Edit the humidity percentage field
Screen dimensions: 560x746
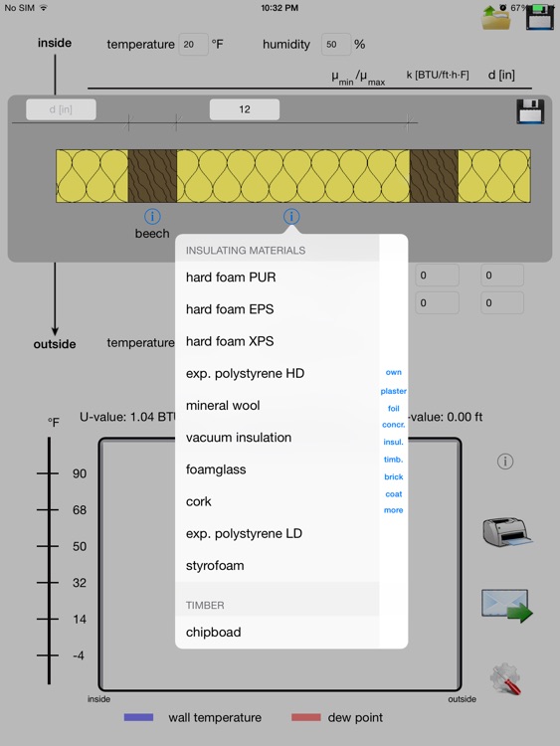[x=336, y=44]
